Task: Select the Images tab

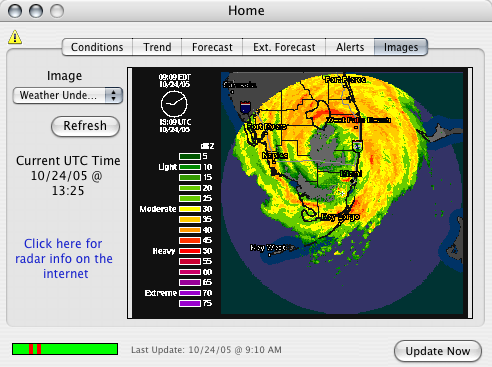Action: [x=401, y=47]
